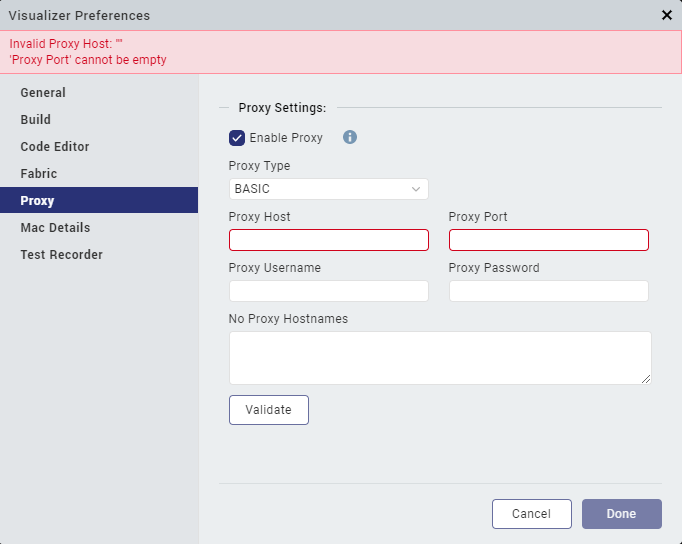
Task: Click into the Proxy Port field
Action: coord(548,240)
